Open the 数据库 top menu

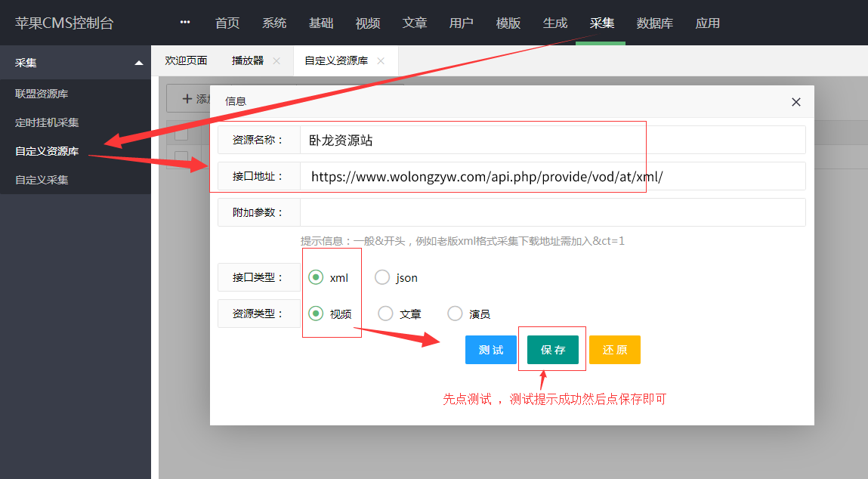point(654,23)
